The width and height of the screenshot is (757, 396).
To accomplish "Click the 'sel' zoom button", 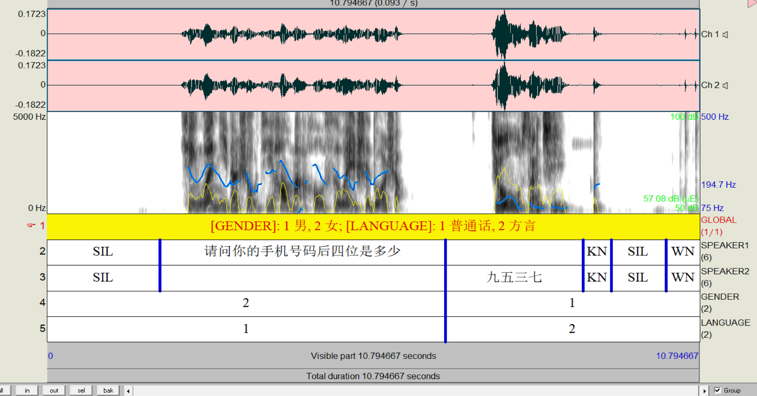I will pyautogui.click(x=81, y=390).
